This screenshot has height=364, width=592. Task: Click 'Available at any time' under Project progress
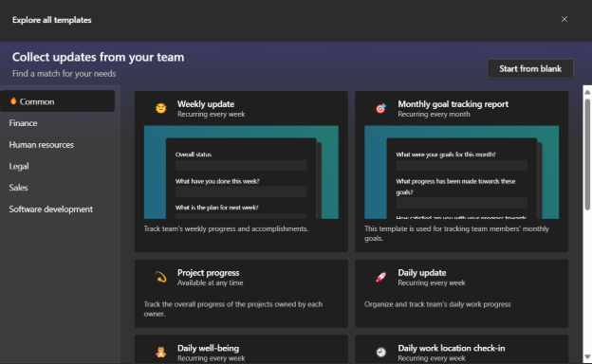pyautogui.click(x=211, y=282)
